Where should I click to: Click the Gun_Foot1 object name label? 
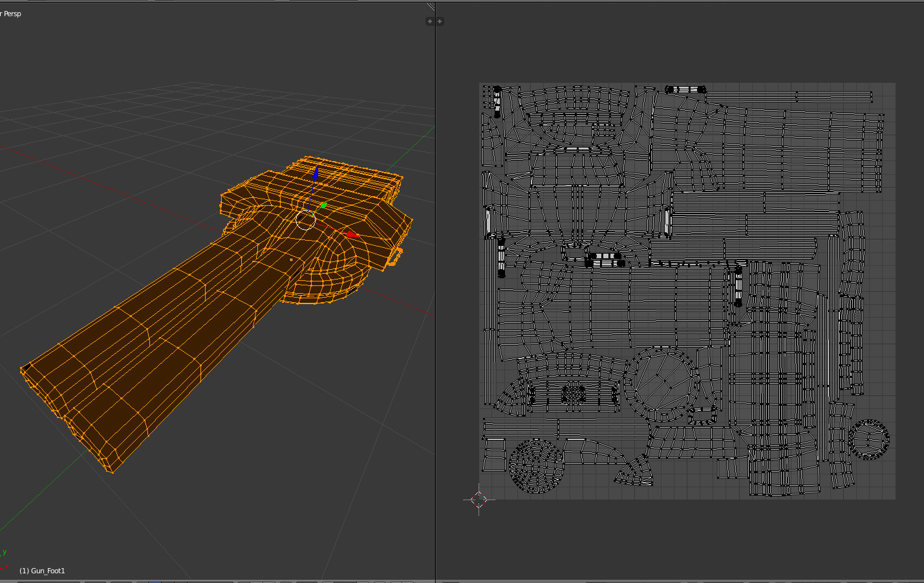48,571
